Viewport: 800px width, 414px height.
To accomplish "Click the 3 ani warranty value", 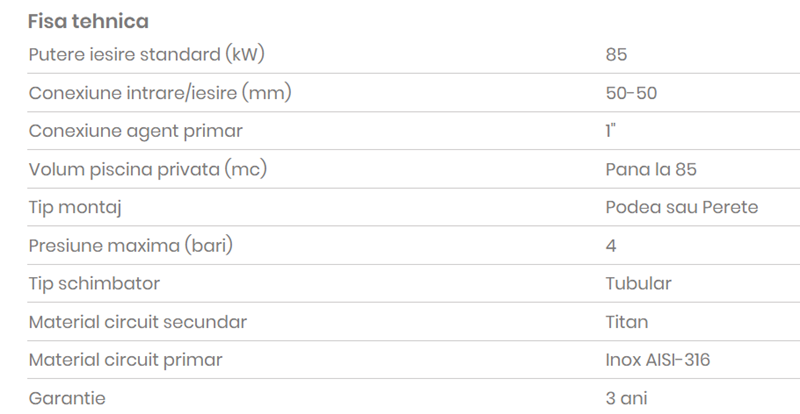I will point(627,398).
